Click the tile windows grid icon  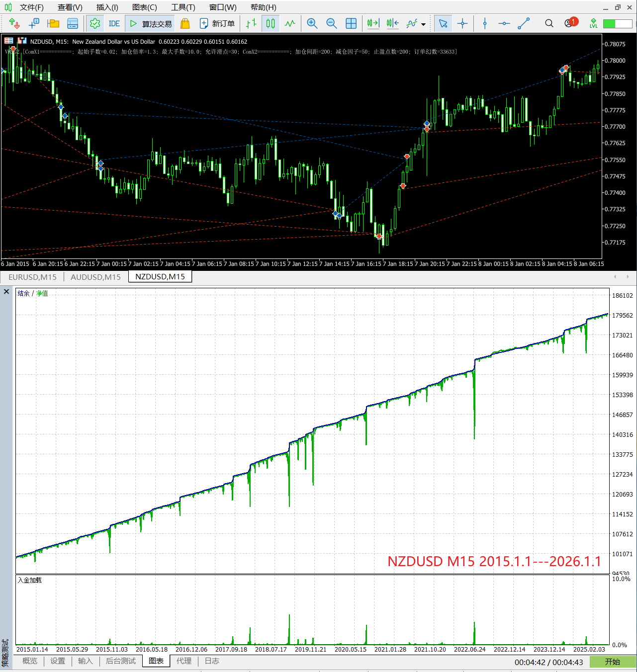pos(351,23)
